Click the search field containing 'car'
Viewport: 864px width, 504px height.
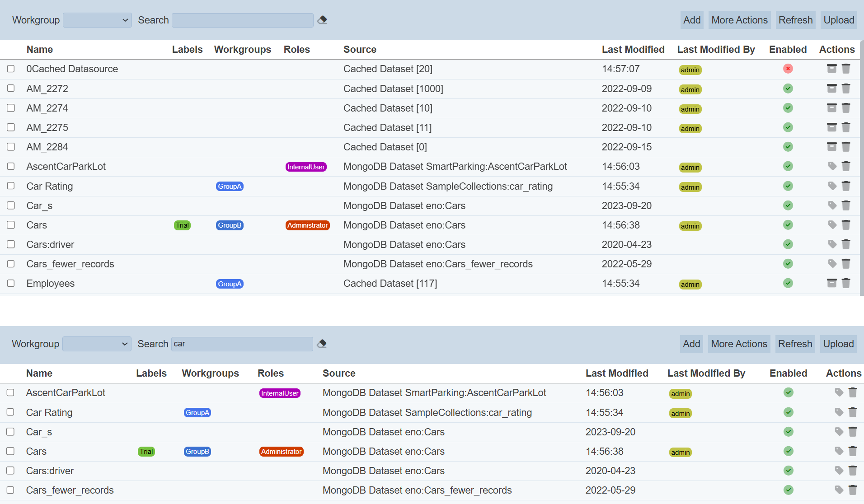pos(242,344)
